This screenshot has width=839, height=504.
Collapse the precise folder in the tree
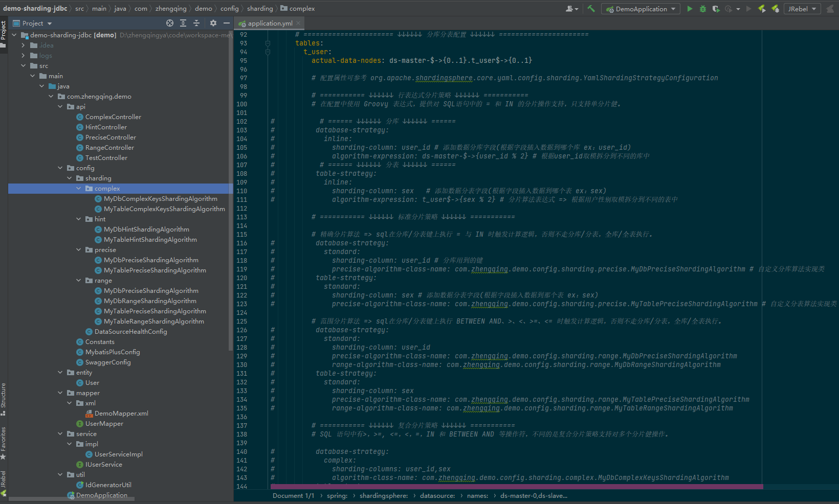point(78,249)
